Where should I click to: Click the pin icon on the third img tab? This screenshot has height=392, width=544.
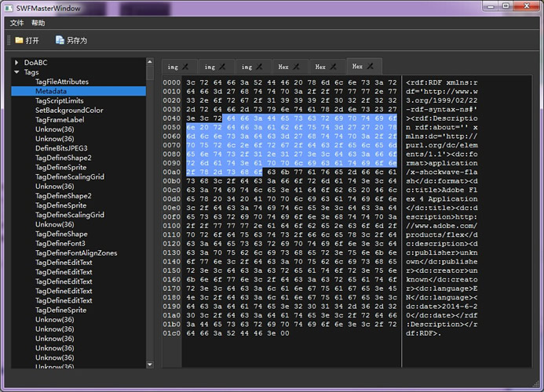point(260,67)
